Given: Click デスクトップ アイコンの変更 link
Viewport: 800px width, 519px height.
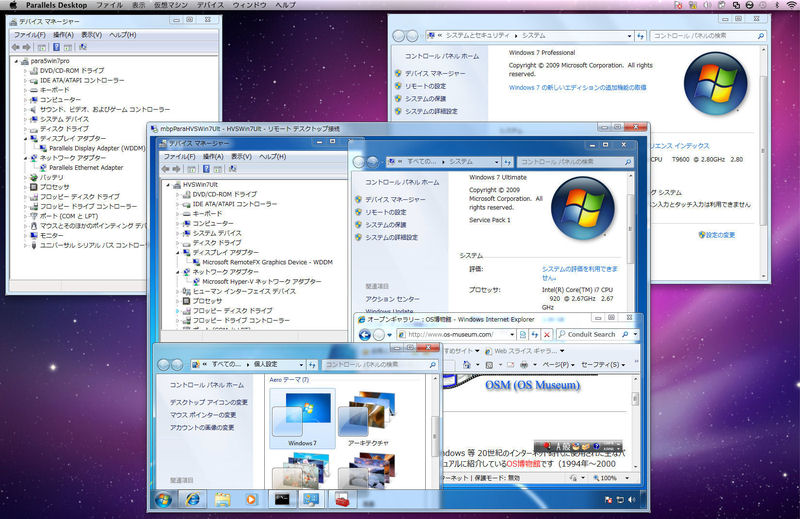Looking at the screenshot, I should point(209,403).
